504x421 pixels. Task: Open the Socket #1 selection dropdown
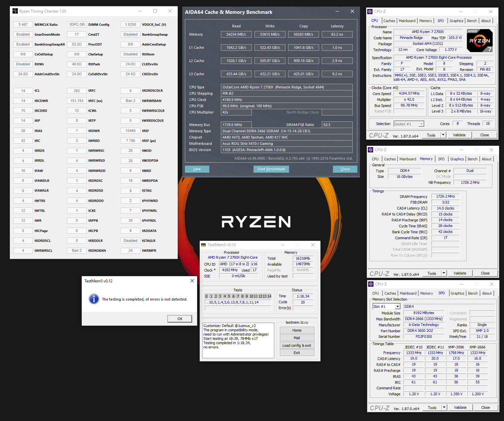[421, 124]
